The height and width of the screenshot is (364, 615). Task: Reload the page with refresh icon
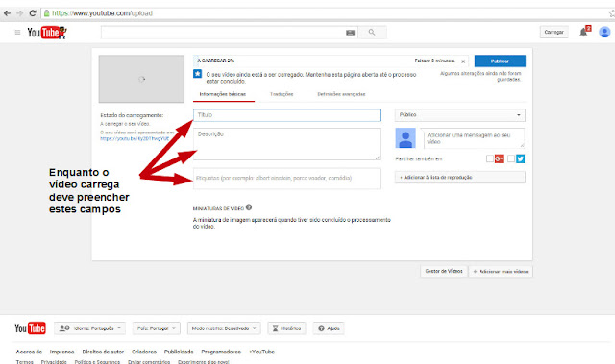coord(33,13)
